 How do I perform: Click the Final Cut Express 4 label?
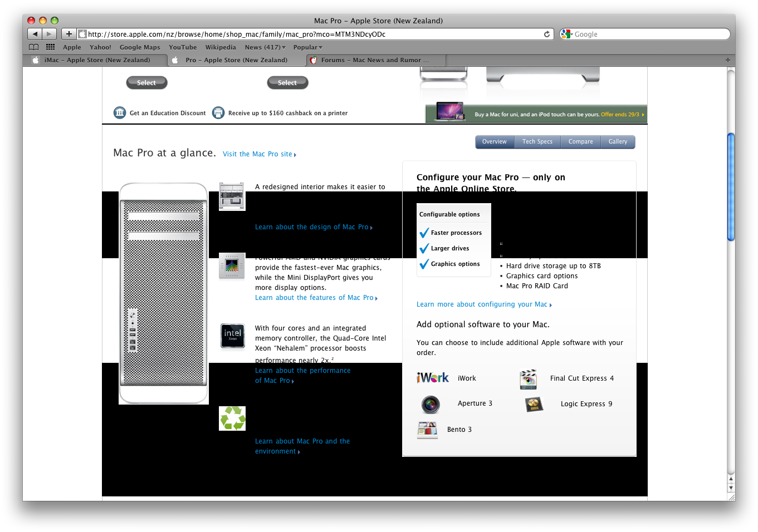pyautogui.click(x=582, y=378)
